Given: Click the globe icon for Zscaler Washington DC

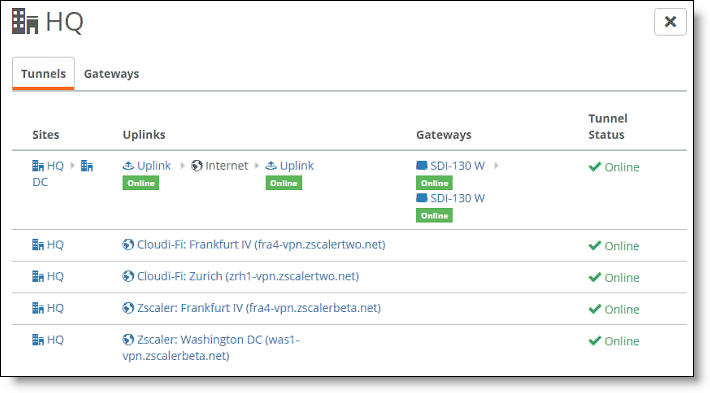Looking at the screenshot, I should pyautogui.click(x=128, y=340).
